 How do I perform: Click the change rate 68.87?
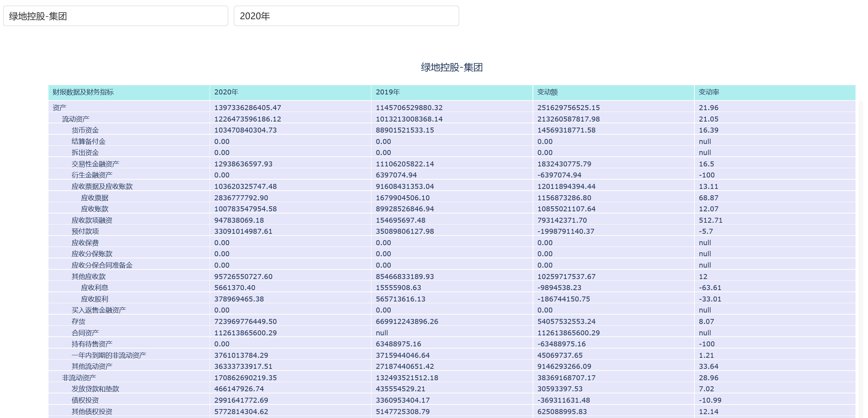click(x=708, y=198)
